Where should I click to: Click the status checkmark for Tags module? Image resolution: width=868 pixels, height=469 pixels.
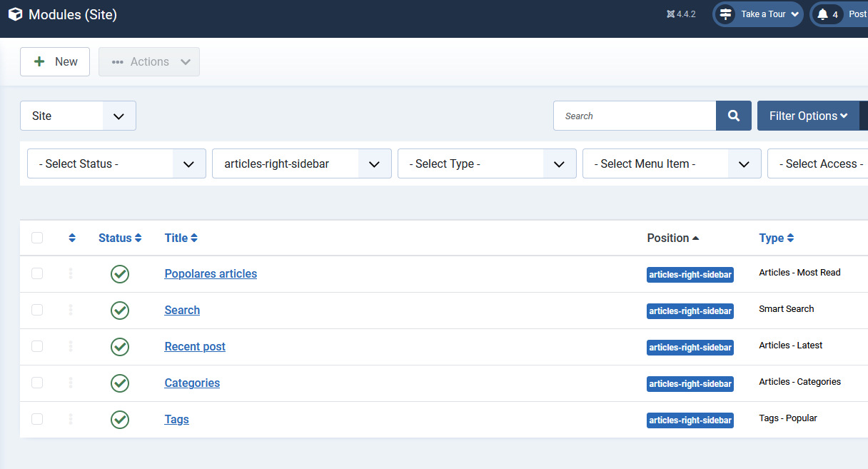pyautogui.click(x=120, y=420)
